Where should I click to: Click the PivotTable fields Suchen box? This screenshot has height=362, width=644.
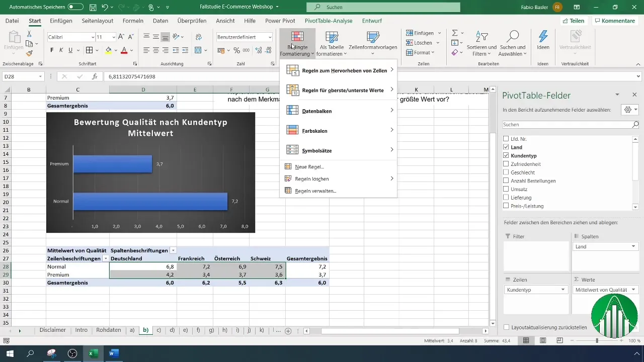tap(571, 124)
